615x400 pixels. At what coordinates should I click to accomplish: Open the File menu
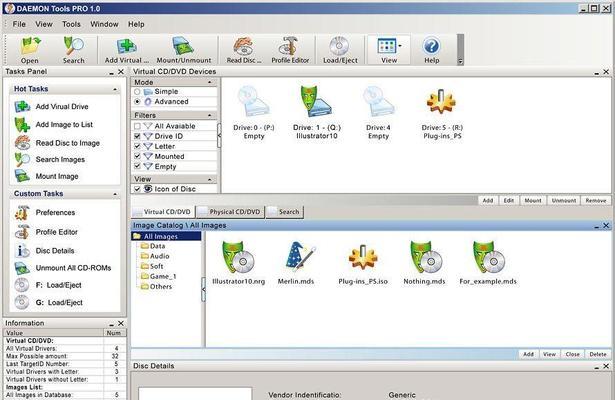(x=19, y=24)
